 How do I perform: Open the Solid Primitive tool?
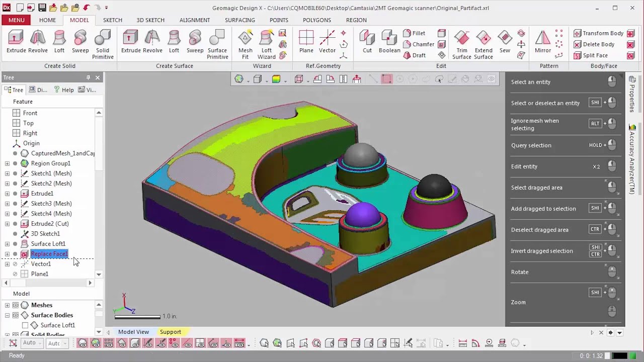103,45
